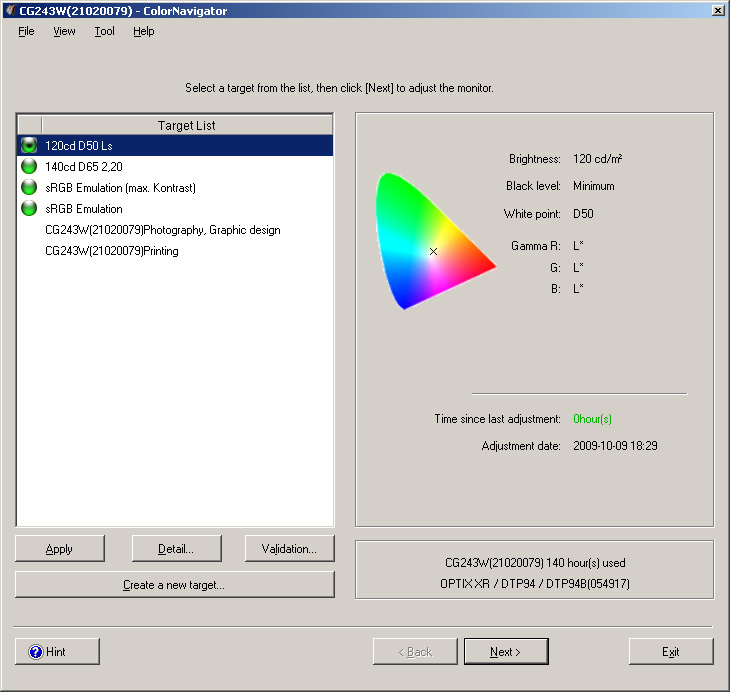Click the white point marker in the color gamut

pos(433,251)
